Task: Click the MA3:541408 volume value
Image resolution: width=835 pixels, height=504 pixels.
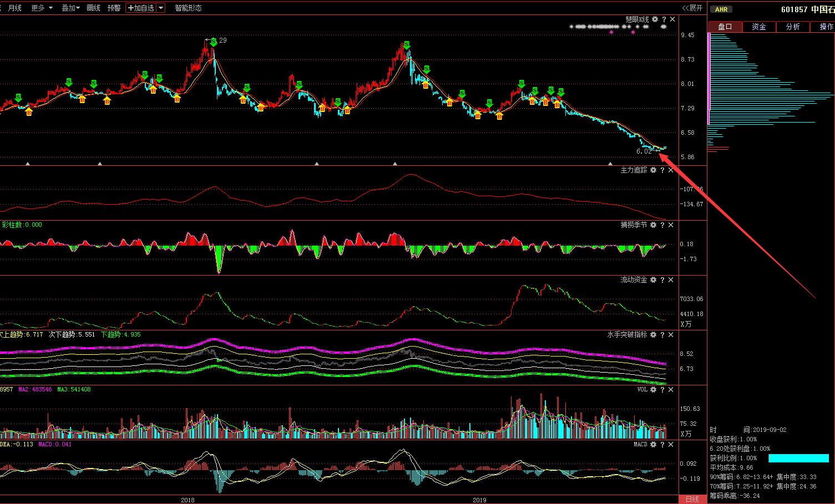Action: pyautogui.click(x=74, y=389)
